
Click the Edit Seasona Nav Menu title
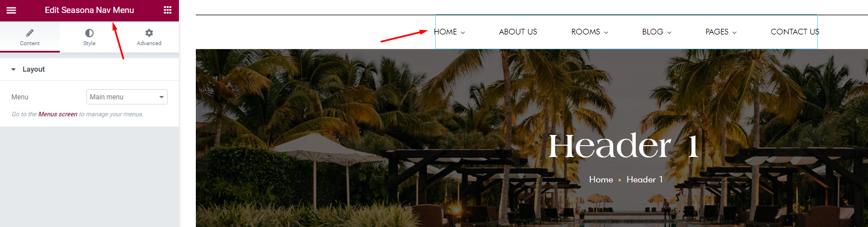(x=89, y=10)
